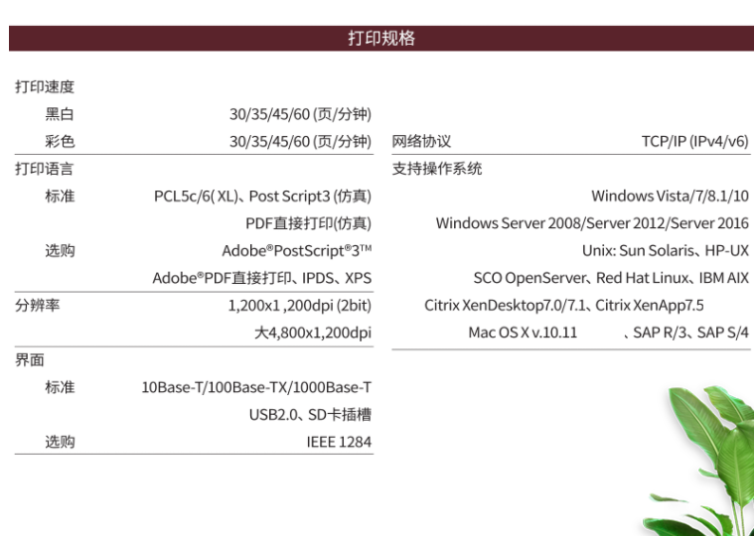Select Adobe PostScript 3 option text

(296, 250)
